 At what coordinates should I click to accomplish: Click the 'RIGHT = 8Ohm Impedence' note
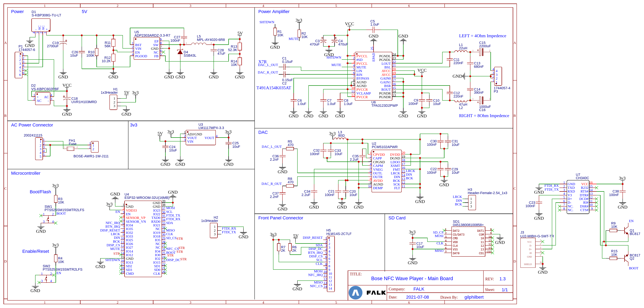tap(484, 115)
